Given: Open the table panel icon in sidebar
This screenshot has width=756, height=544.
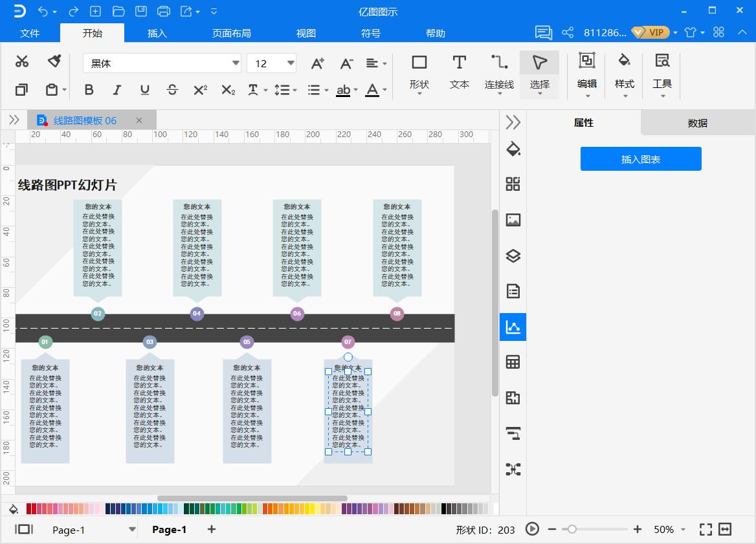Looking at the screenshot, I should 513,362.
